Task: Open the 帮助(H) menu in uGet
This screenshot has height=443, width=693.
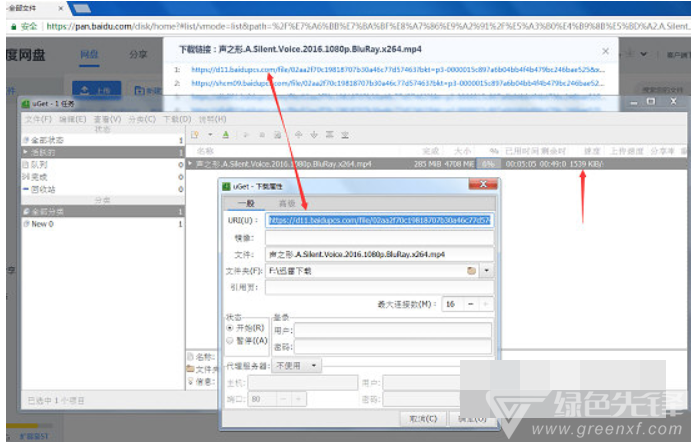Action: (x=212, y=119)
